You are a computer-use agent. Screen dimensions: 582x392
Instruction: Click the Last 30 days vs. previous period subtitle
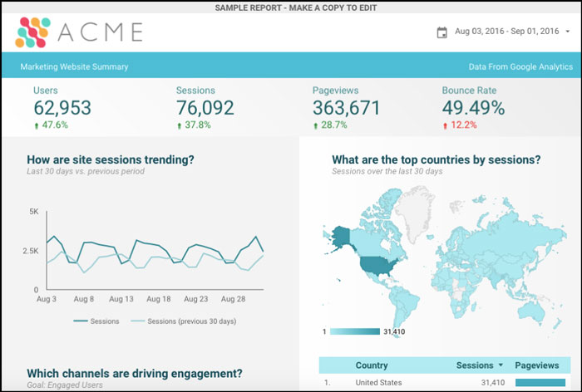(x=86, y=171)
